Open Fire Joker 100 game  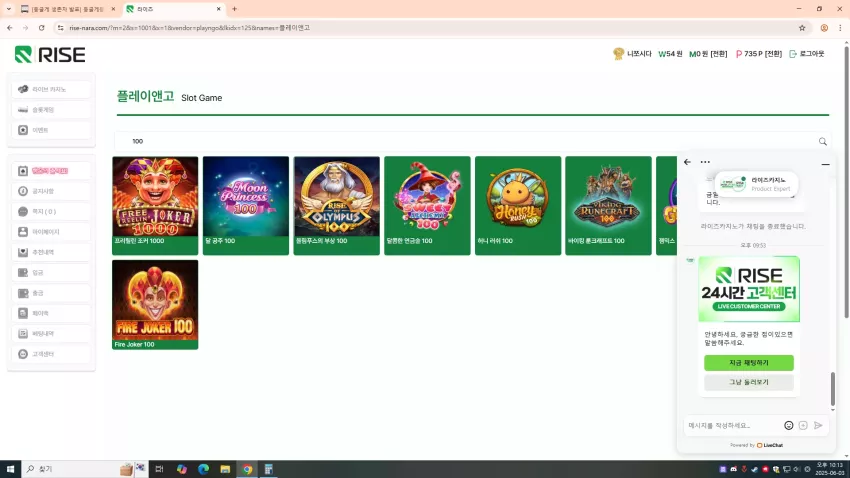tap(155, 305)
